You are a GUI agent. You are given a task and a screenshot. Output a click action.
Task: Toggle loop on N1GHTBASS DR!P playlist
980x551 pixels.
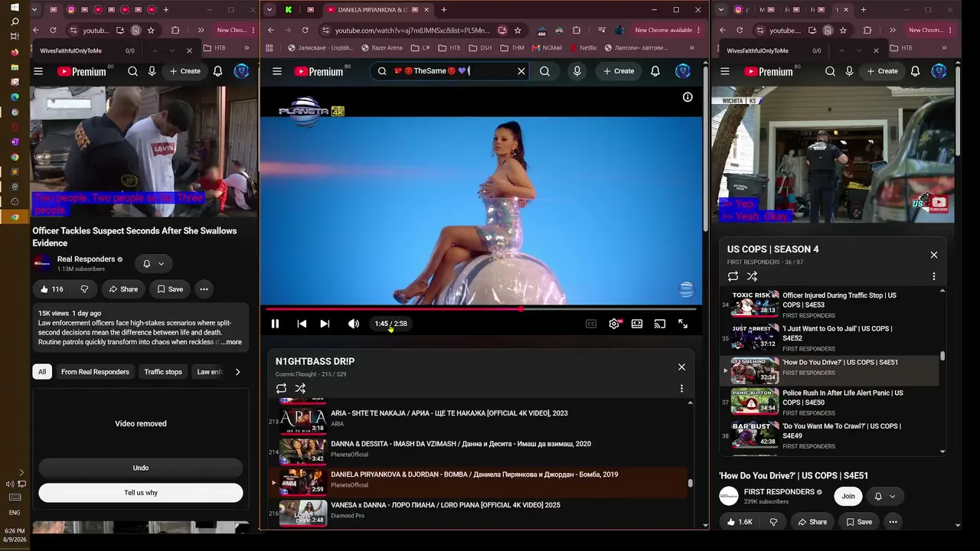[x=281, y=389]
